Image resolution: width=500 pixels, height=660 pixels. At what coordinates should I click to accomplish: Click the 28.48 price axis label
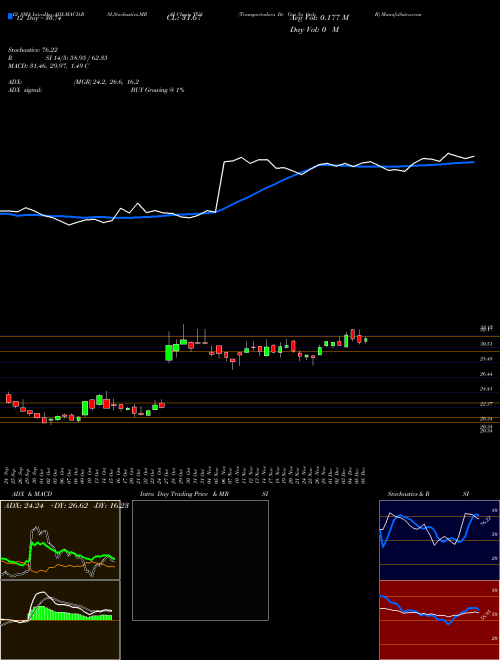[486, 359]
